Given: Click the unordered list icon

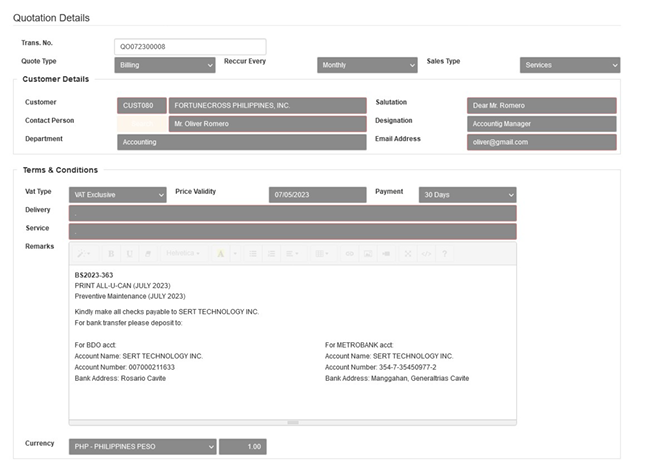Looking at the screenshot, I should [x=253, y=254].
